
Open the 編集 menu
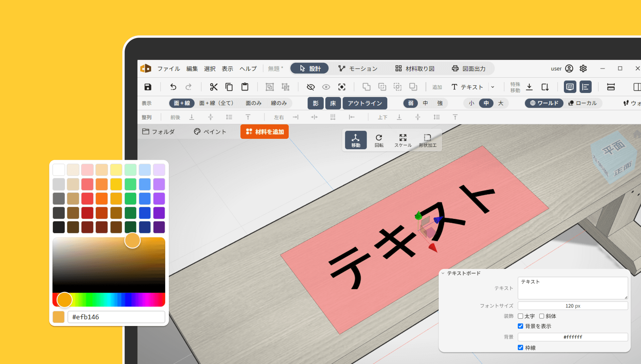pos(192,69)
